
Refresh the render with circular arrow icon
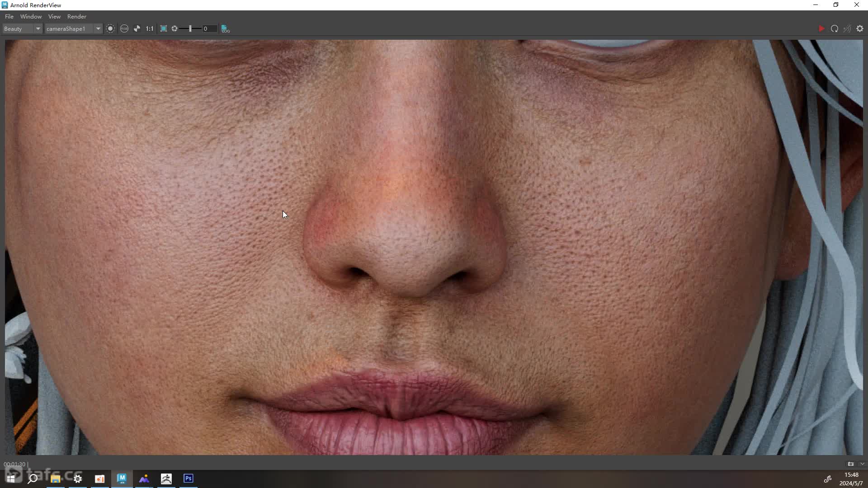[x=835, y=28]
